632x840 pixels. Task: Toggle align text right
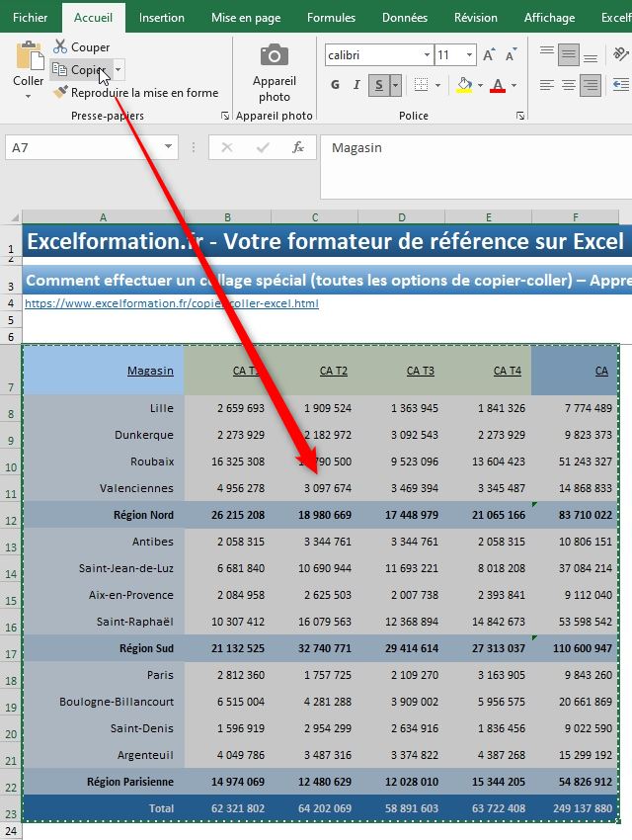tap(591, 85)
